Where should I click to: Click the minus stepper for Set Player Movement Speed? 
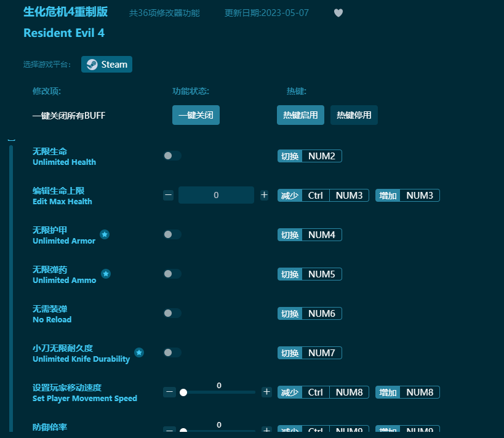[x=169, y=392]
